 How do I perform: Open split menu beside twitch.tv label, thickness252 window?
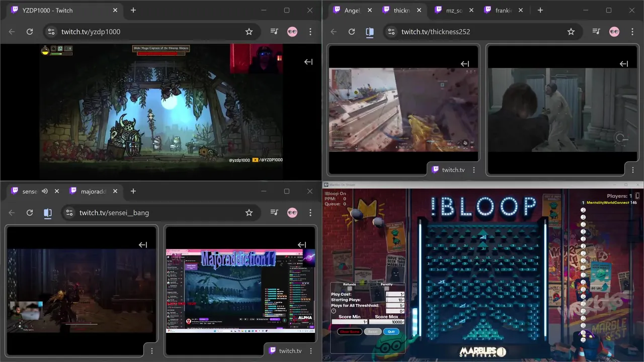coord(474,170)
